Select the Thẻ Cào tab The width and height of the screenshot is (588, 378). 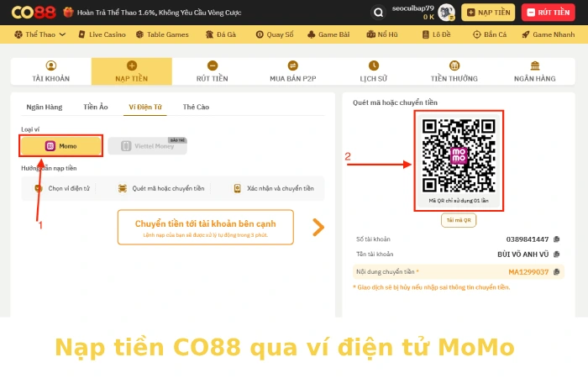[196, 107]
